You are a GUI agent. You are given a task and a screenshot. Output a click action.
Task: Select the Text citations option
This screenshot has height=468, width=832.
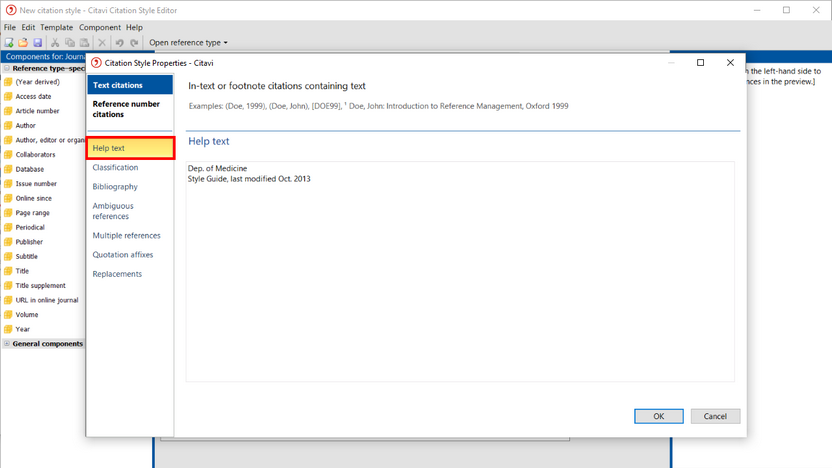tap(130, 85)
